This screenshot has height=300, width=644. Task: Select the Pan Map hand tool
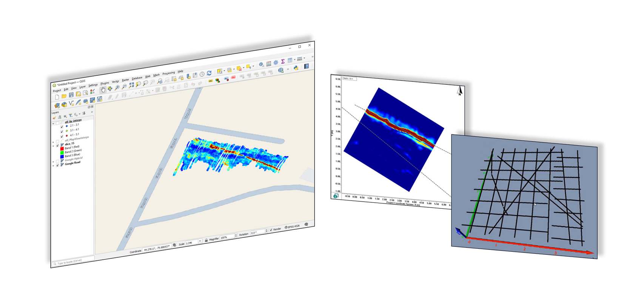[x=103, y=90]
